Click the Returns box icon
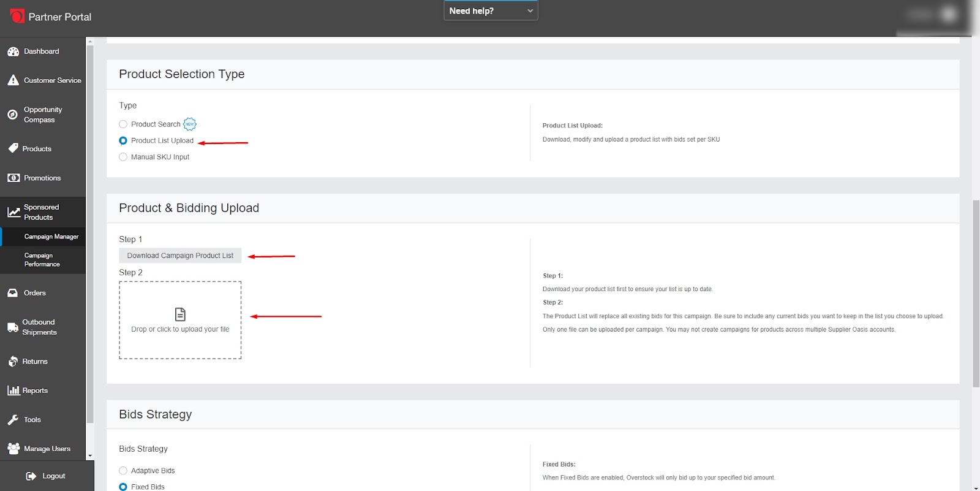The width and height of the screenshot is (980, 491). point(13,362)
